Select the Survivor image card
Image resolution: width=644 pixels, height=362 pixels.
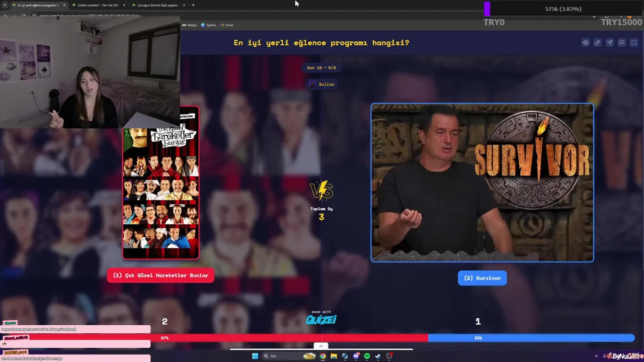(482, 183)
